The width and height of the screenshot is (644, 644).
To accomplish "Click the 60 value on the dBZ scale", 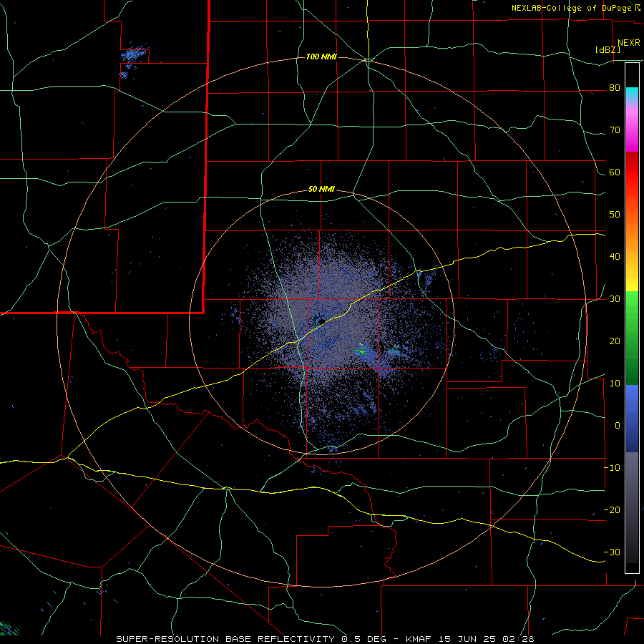I will (615, 172).
